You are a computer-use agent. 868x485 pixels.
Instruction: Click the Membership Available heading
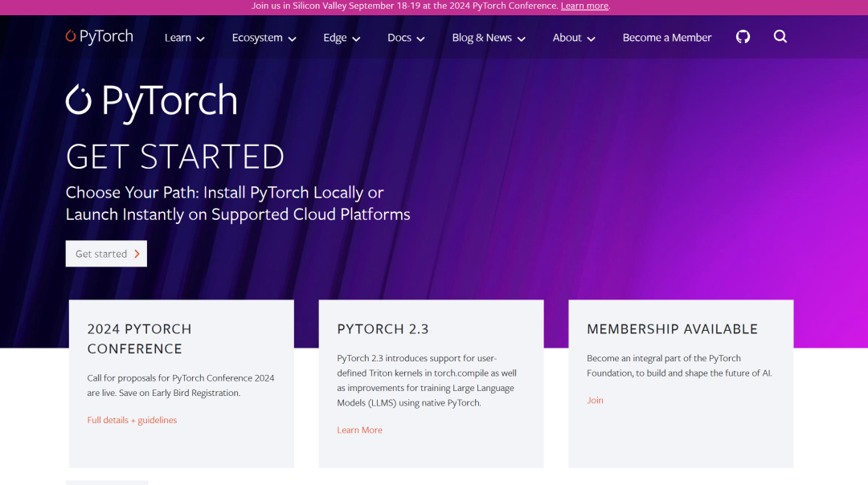[672, 328]
